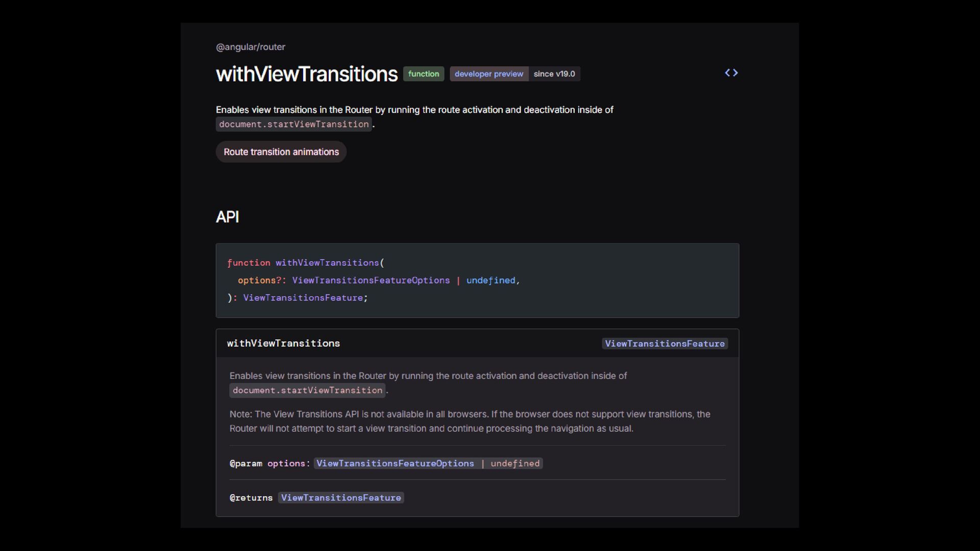
Task: Click the withViewTransitions card header title
Action: click(283, 343)
